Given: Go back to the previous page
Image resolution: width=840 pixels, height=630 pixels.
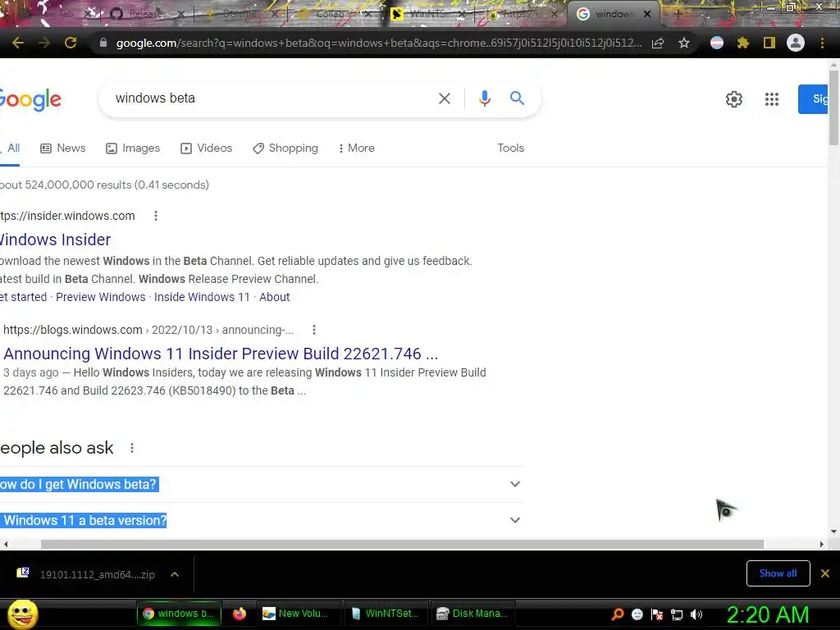Looking at the screenshot, I should [x=18, y=43].
